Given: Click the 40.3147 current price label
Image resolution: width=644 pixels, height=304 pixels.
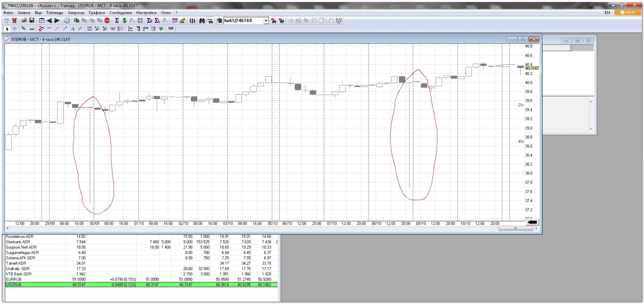Looking at the screenshot, I should [532, 68].
